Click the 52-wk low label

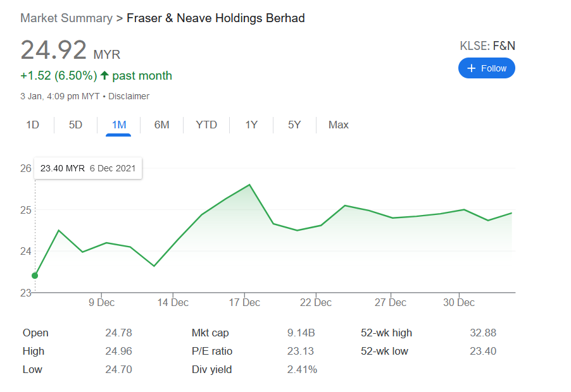[384, 351]
